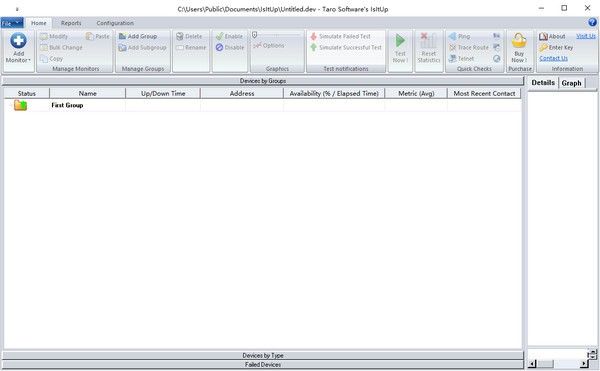Click the First Group folder icon
Viewport: 600px width, 371px height.
coord(21,105)
